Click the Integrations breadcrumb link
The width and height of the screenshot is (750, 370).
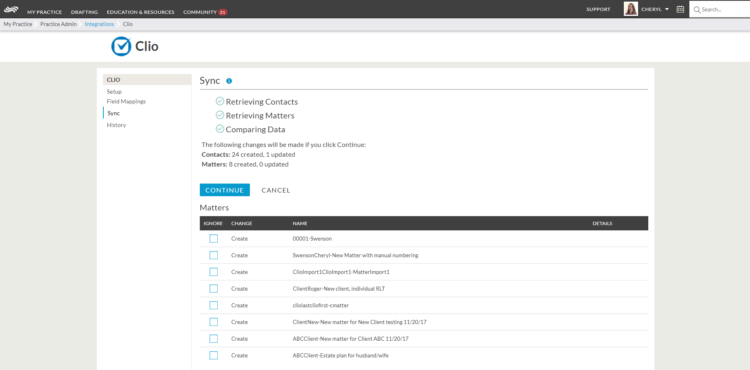(99, 24)
